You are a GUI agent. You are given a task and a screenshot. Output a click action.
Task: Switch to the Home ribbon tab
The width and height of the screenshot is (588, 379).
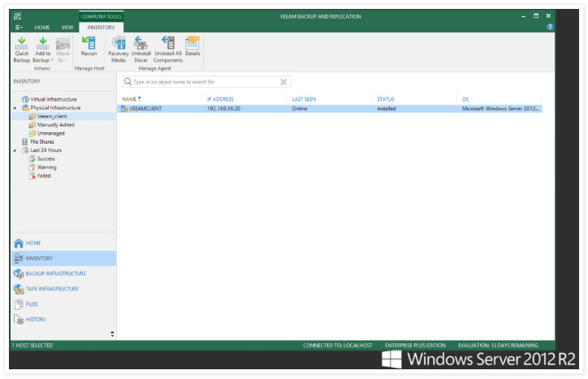click(x=42, y=27)
